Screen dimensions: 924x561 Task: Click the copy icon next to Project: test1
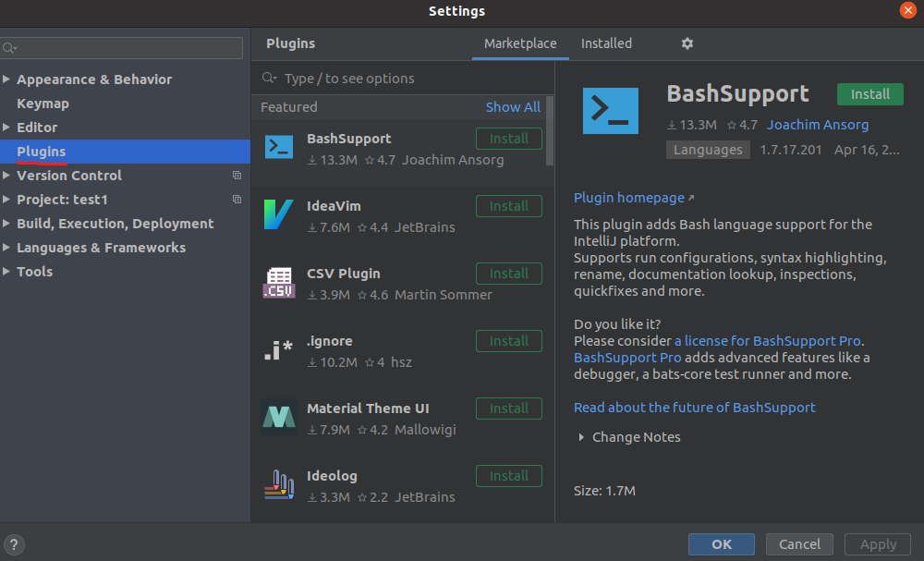(x=237, y=200)
